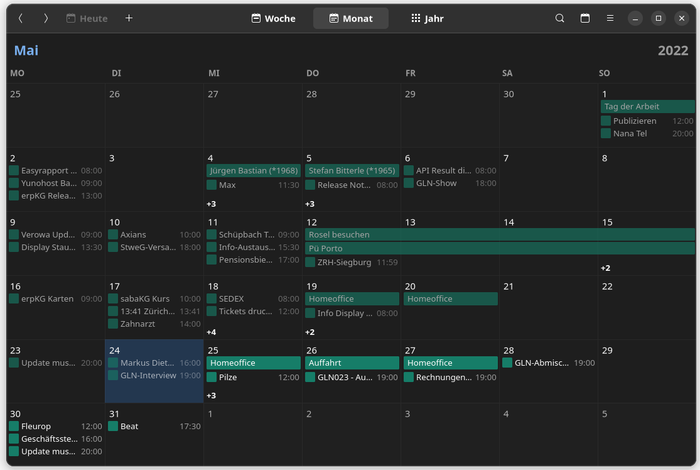Screen dimensions: 700x470
Task: Open SEDEX event at 08:00
Action: coord(253,299)
